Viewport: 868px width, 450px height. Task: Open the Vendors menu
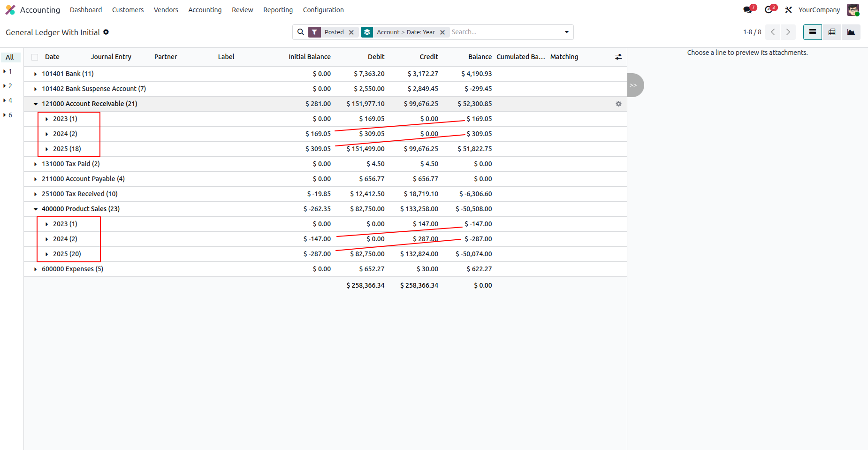coord(166,10)
